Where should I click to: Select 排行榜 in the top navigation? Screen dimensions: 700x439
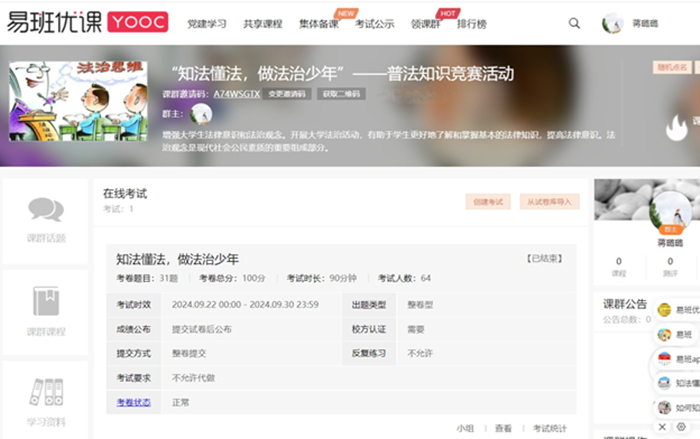[x=473, y=23]
